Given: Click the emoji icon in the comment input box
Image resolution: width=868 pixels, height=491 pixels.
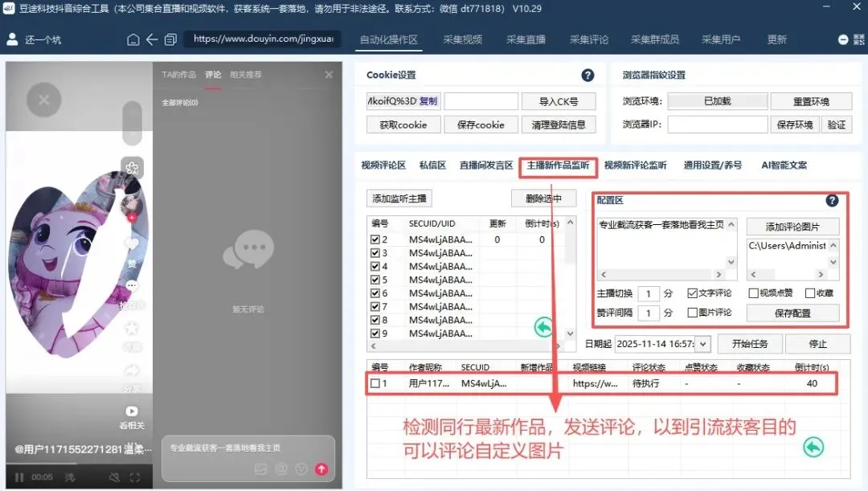Looking at the screenshot, I should (x=301, y=468).
